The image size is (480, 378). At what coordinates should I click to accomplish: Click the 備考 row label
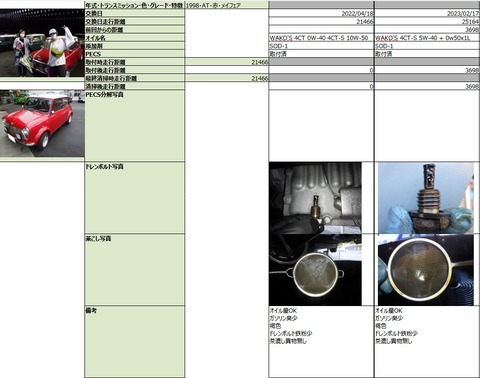tap(134, 342)
